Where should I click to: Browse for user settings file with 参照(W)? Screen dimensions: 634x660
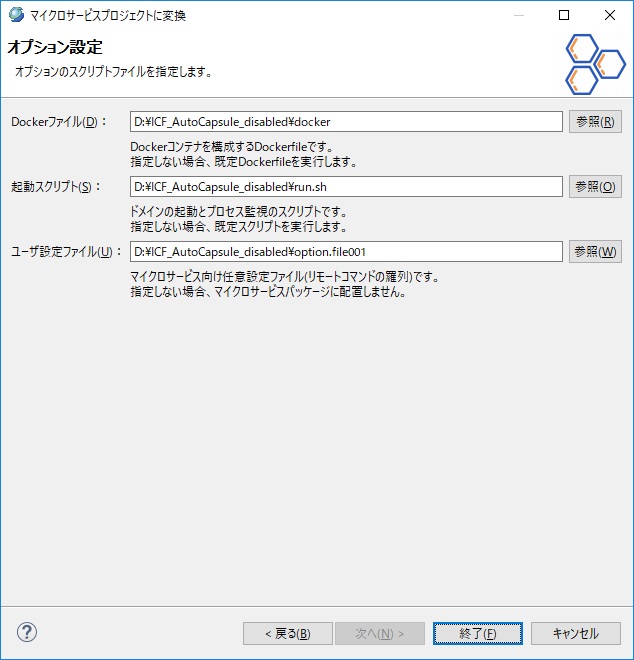[595, 252]
